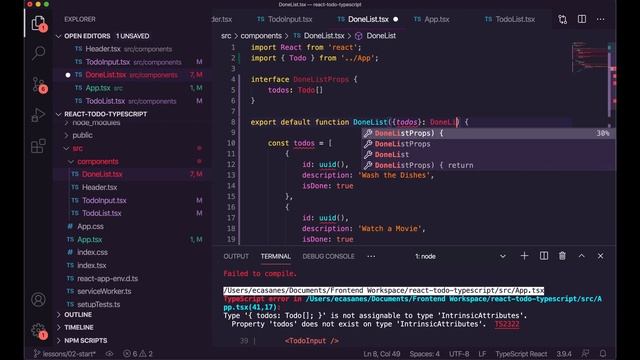Switch to the TodoList.tsx editor tab
This screenshot has width=640, height=360.
pyautogui.click(x=510, y=19)
